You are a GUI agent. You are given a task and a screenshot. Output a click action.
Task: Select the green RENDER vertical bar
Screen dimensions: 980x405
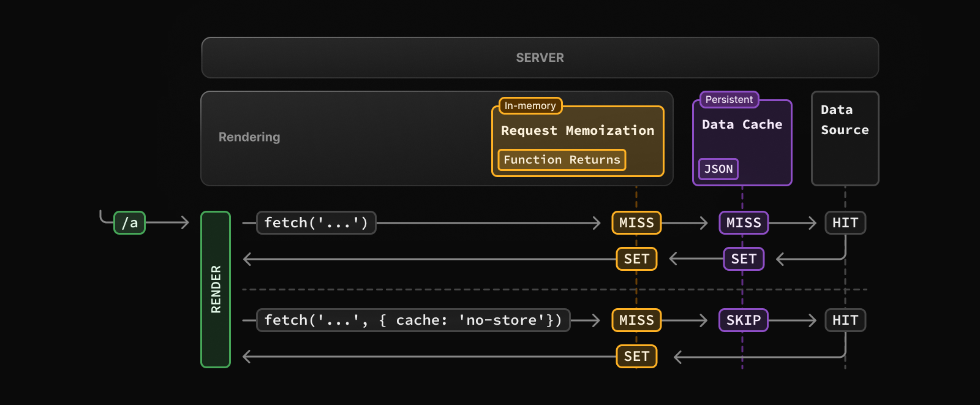click(216, 289)
